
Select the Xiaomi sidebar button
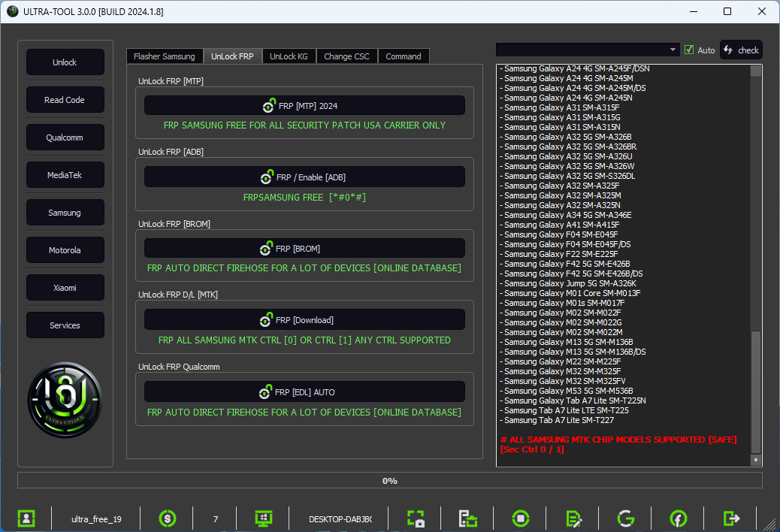coord(65,288)
